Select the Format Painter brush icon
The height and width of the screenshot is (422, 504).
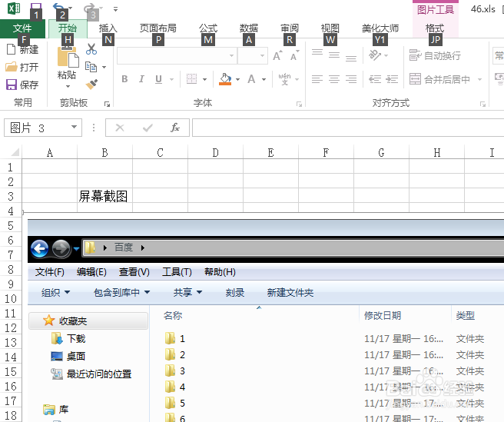[91, 85]
